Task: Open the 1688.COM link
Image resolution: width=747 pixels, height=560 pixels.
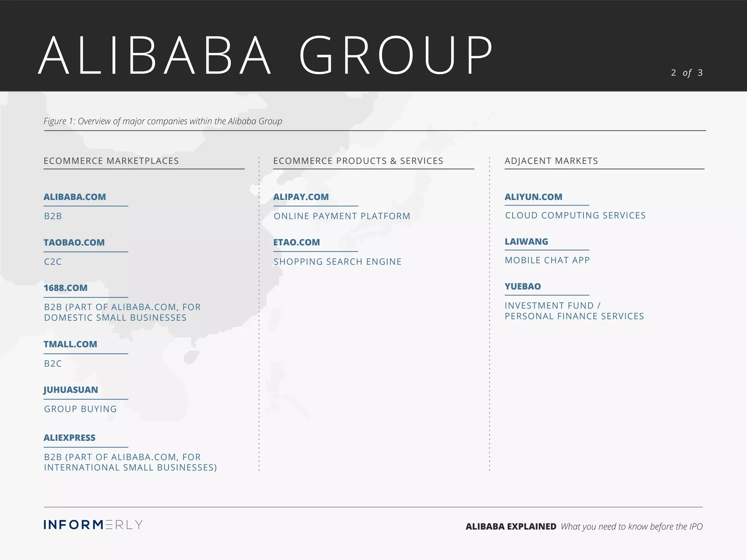Action: pos(66,288)
